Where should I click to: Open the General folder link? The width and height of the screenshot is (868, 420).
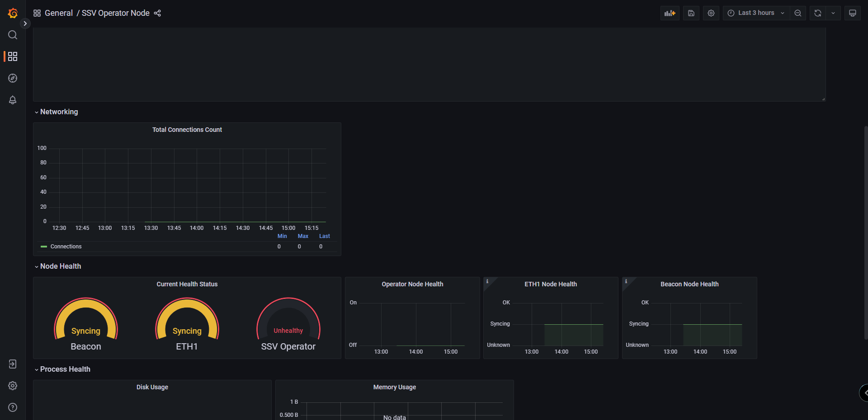(59, 13)
